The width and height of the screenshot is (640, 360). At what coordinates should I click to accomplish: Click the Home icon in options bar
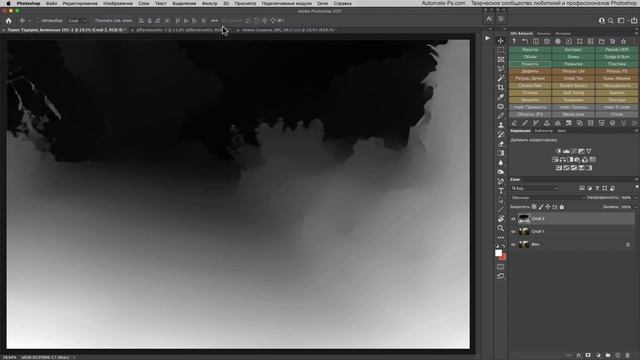[x=9, y=20]
